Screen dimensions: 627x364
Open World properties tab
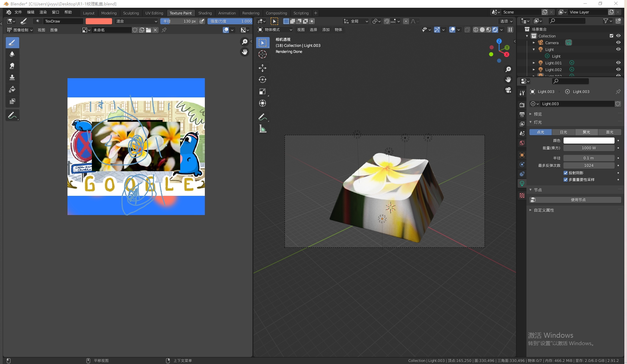(x=522, y=143)
